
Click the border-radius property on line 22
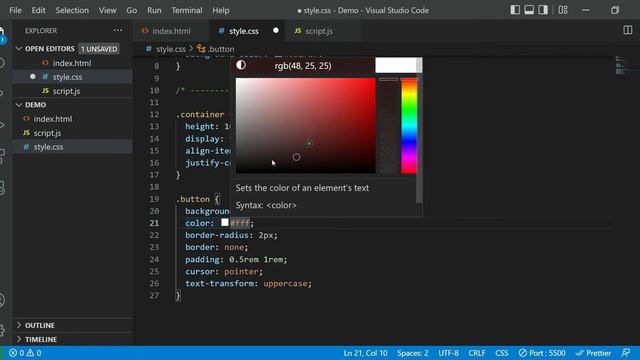[217, 235]
